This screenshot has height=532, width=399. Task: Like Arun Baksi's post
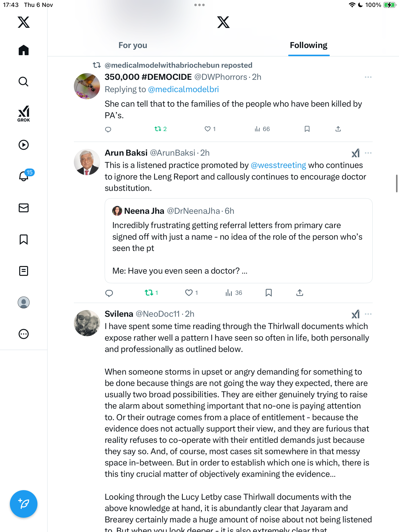tap(189, 293)
